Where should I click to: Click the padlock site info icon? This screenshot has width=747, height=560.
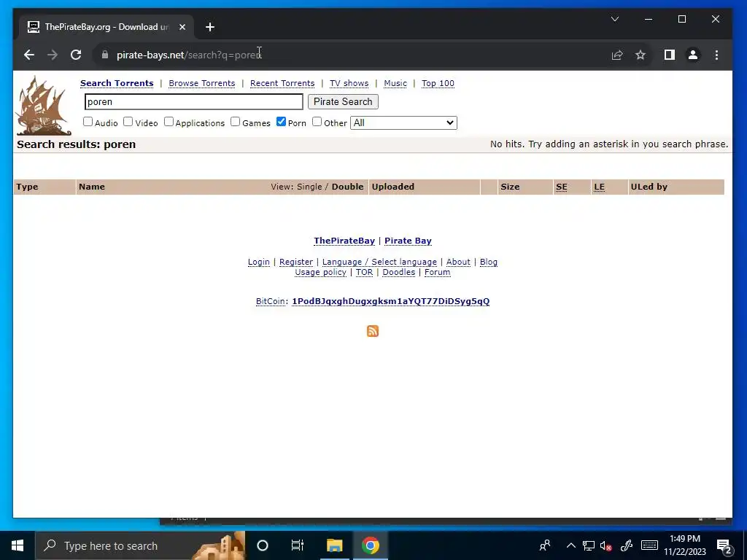(x=105, y=55)
